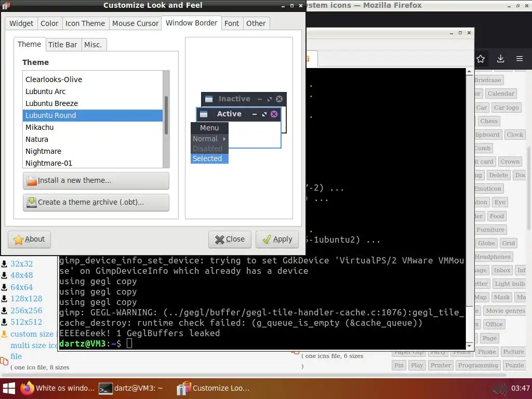Click the Crown tag
Viewport: 532px width, 399px height.
[510, 162]
